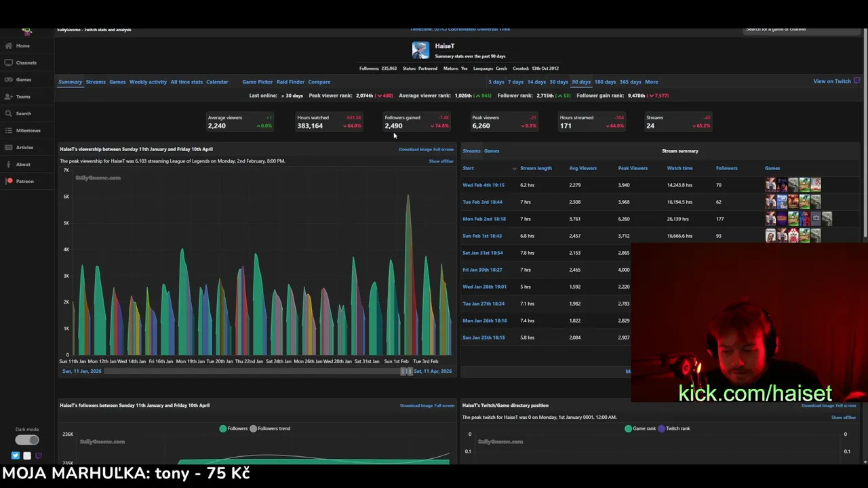868x488 pixels.
Task: Toggle the Followers trend legend series
Action: tap(270, 428)
